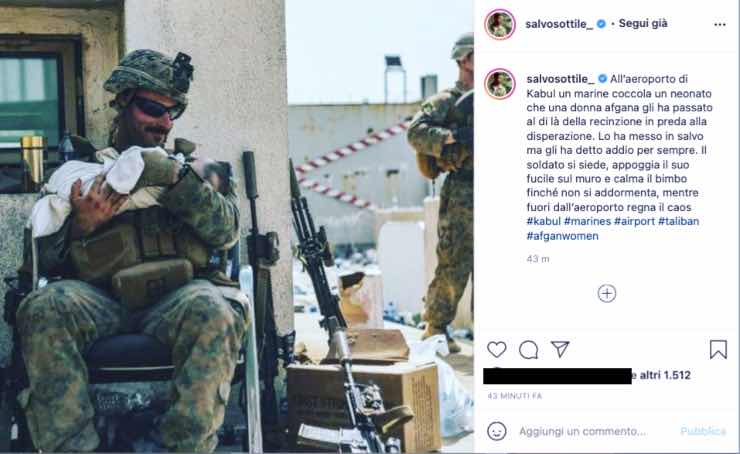The width and height of the screenshot is (740, 454).
Task: Share the post with the paper plane icon
Action: [560, 349]
